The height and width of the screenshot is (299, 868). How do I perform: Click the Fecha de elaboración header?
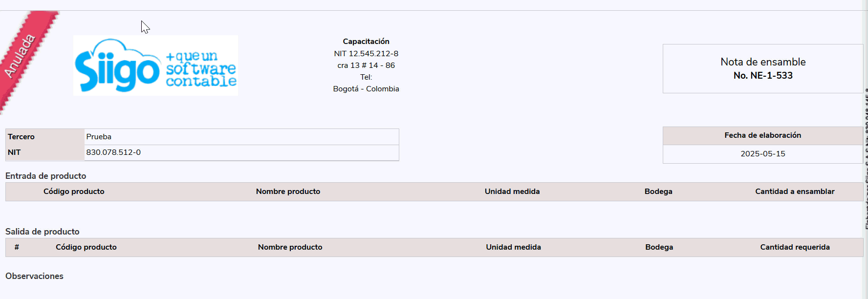(x=762, y=135)
